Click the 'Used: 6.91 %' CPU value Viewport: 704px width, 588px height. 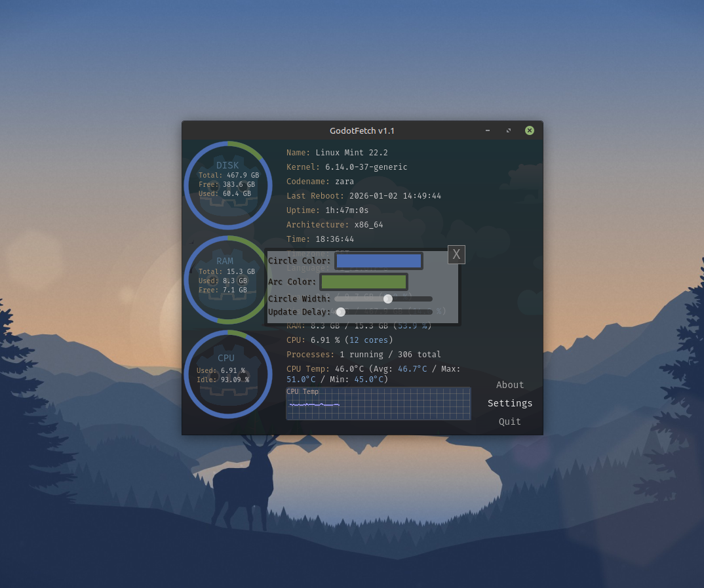[221, 370]
